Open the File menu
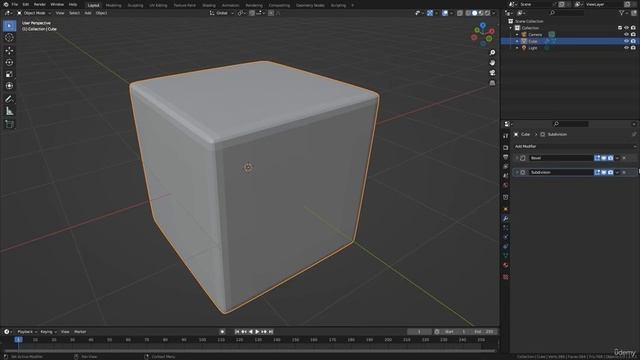This screenshot has height=360, width=640. (x=15, y=4)
